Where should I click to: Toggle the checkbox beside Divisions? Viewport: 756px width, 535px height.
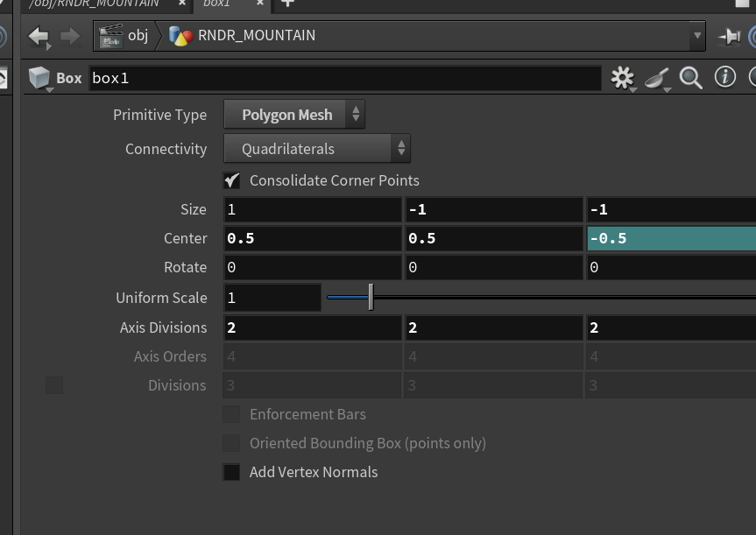[54, 385]
